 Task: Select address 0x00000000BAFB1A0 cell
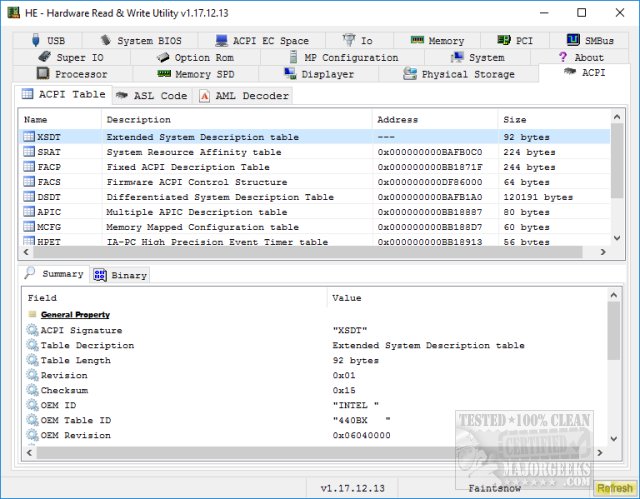429,197
